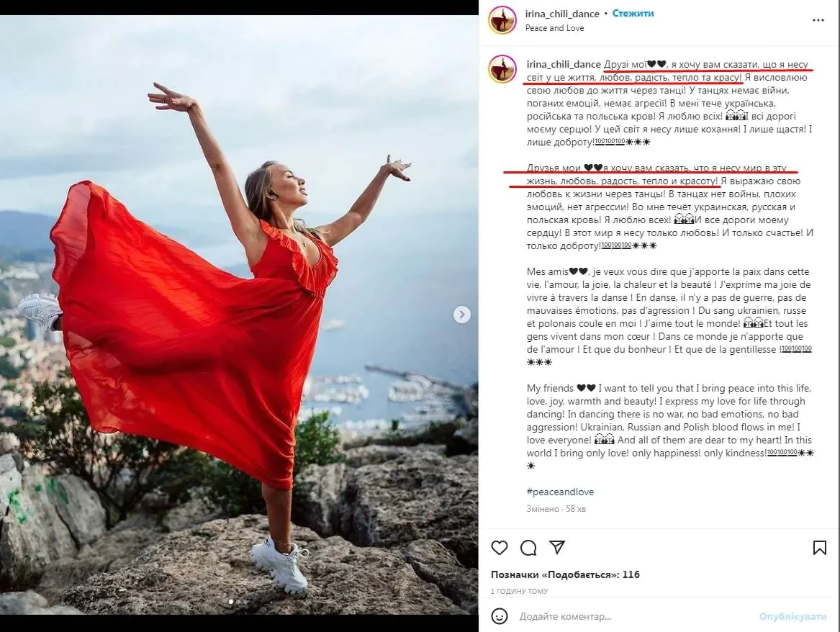840x632 pixels.
Task: Open the 1 годину тому timestamp
Action: click(x=519, y=591)
